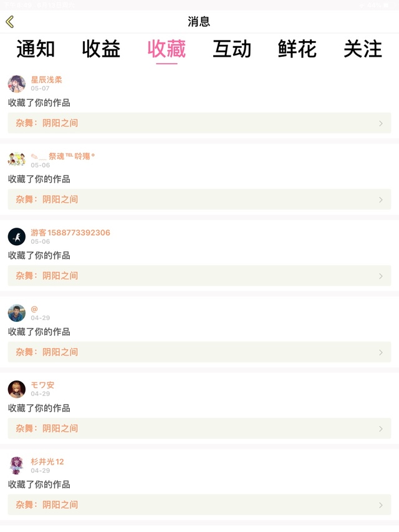The width and height of the screenshot is (399, 532).
Task: Open chevron on 杉井光12's collected work
Action: [381, 505]
